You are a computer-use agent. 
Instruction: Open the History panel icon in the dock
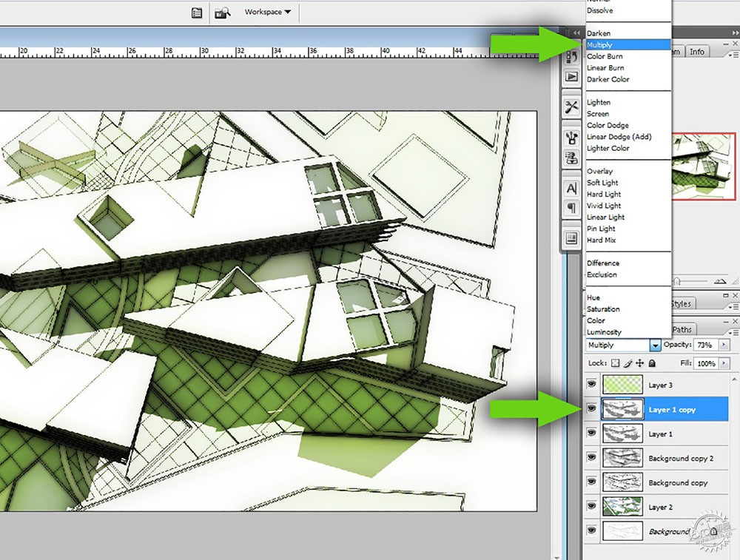coord(572,56)
